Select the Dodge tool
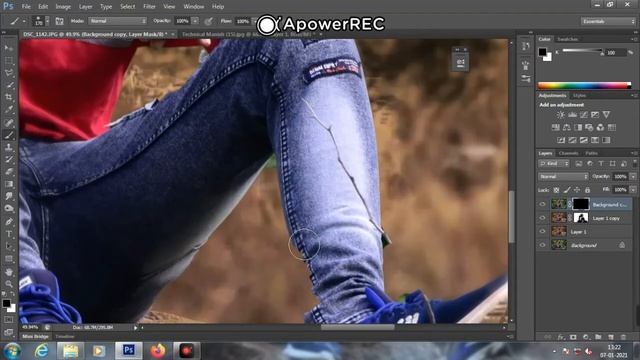640x360 pixels. pyautogui.click(x=9, y=208)
